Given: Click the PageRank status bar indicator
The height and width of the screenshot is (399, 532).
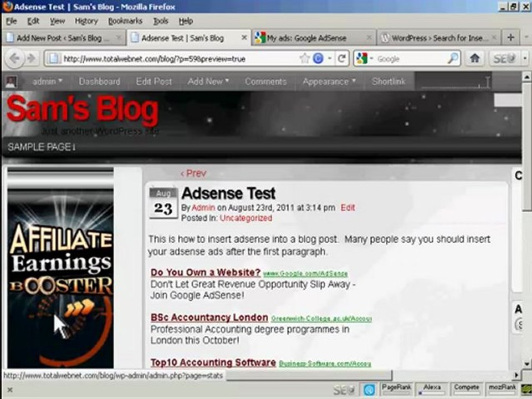Looking at the screenshot, I should (396, 389).
